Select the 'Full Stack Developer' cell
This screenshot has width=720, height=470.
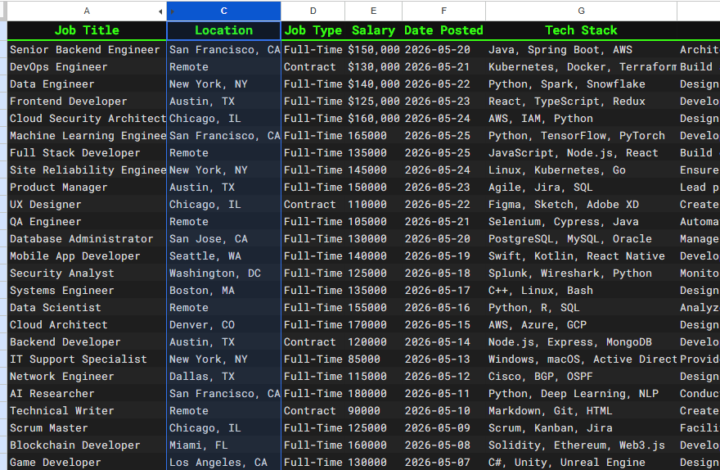click(87, 153)
